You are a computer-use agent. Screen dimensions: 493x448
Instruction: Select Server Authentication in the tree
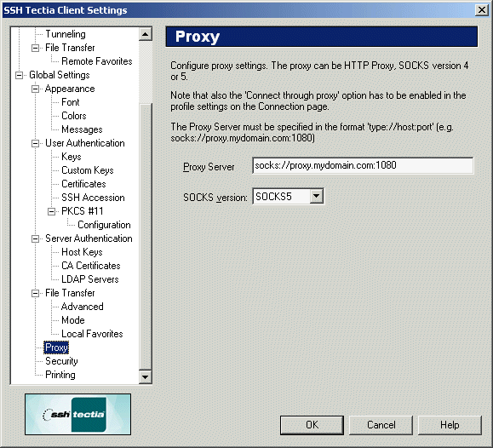point(89,238)
